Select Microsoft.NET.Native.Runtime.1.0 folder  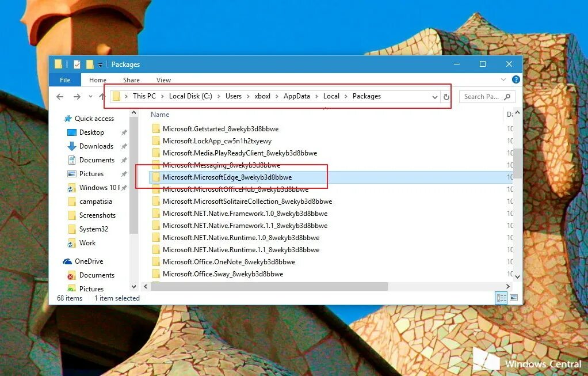pos(240,238)
